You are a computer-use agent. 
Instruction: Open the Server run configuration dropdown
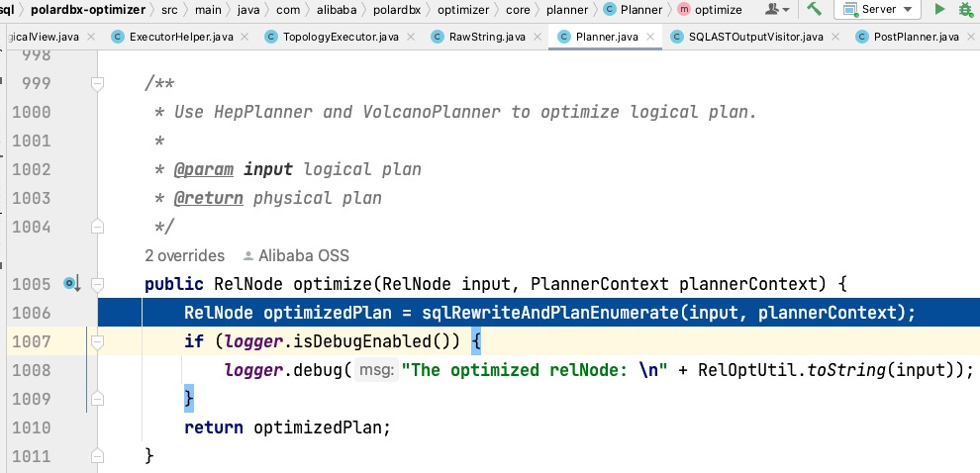click(877, 9)
